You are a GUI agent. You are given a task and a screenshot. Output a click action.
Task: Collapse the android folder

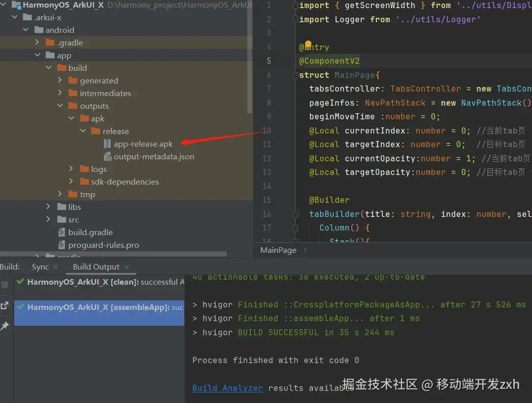point(26,30)
